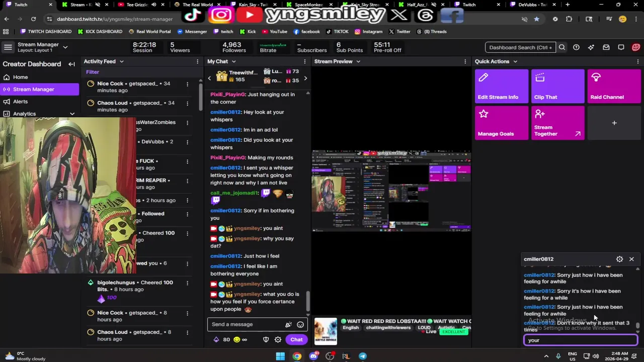Add a new quick action tile
The width and height of the screenshot is (644, 362).
coord(614,123)
